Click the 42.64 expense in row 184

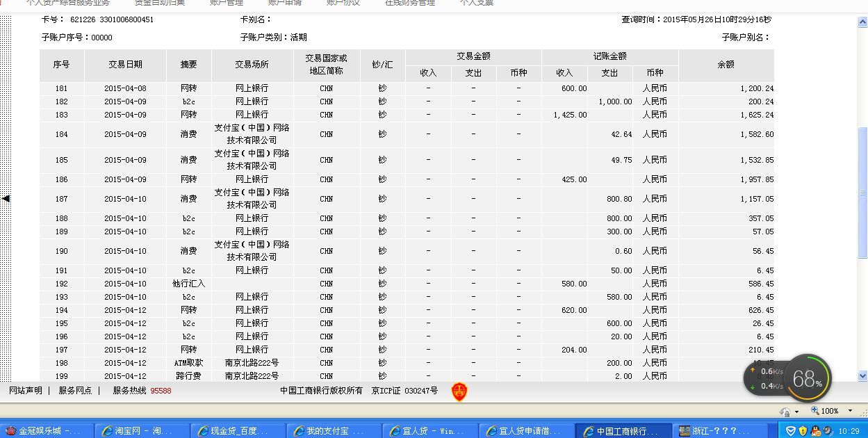[621, 134]
